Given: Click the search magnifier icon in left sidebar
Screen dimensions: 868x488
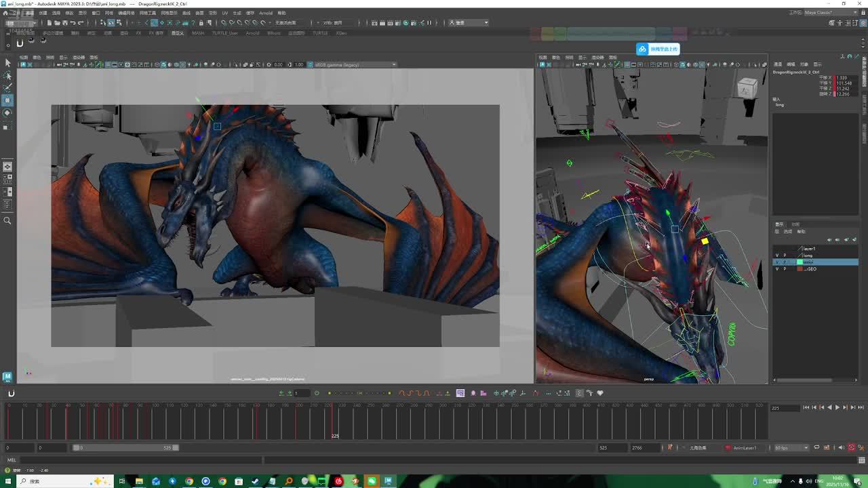Looking at the screenshot, I should pos(7,220).
